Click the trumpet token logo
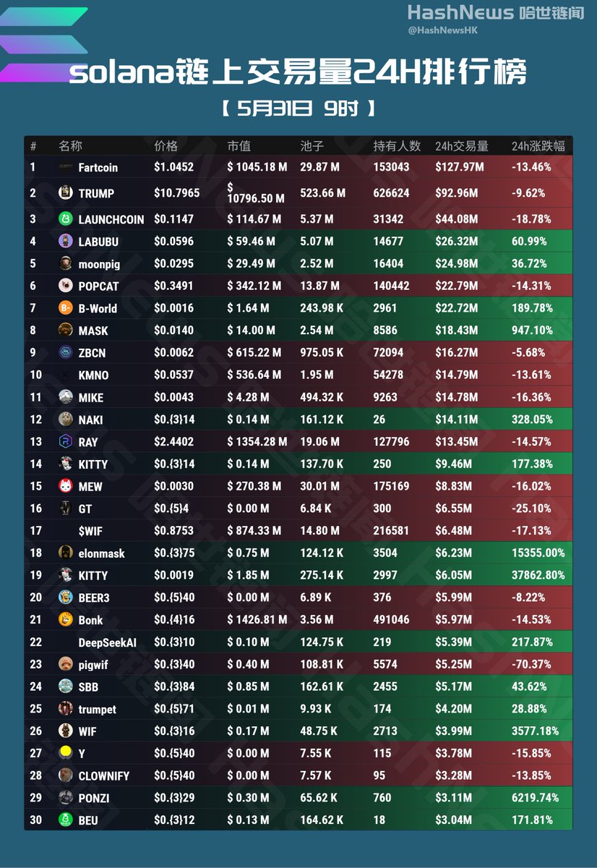 (65, 709)
